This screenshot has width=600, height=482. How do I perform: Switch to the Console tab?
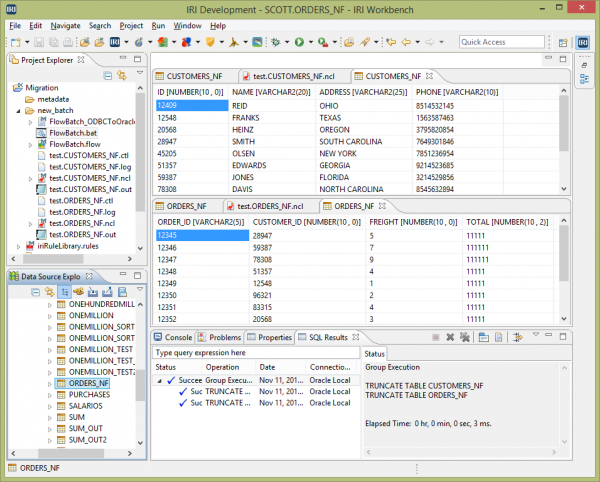coord(173,337)
